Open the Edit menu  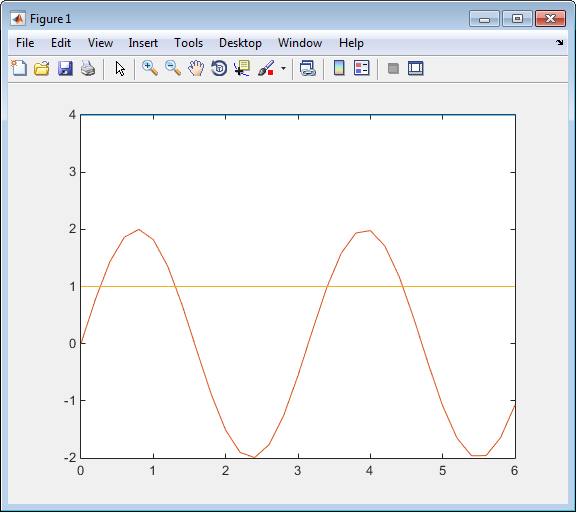61,43
